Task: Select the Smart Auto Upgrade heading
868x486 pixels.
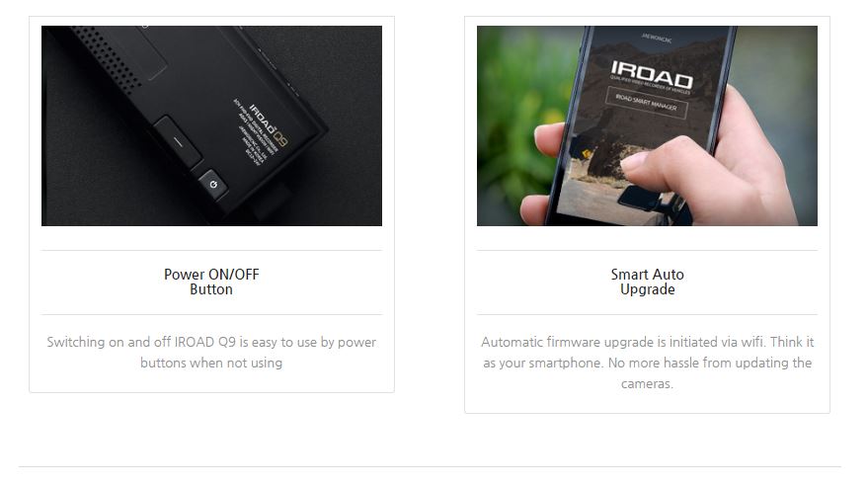Action: [647, 282]
